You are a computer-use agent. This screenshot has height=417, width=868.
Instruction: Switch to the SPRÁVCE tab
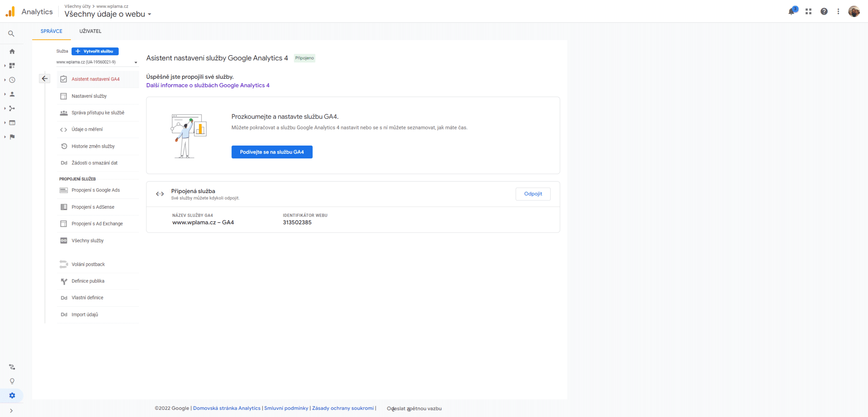click(x=51, y=31)
